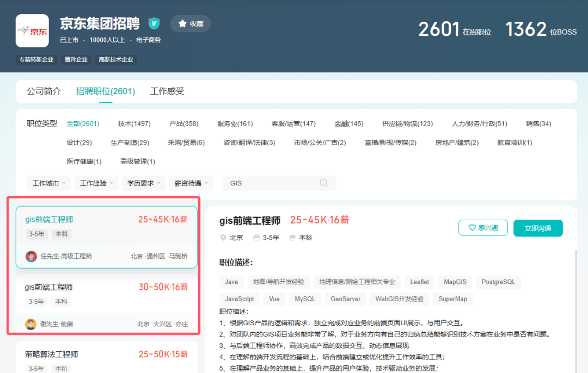The height and width of the screenshot is (373, 588).
Task: Click the MySQL skill tag
Action: 305,299
